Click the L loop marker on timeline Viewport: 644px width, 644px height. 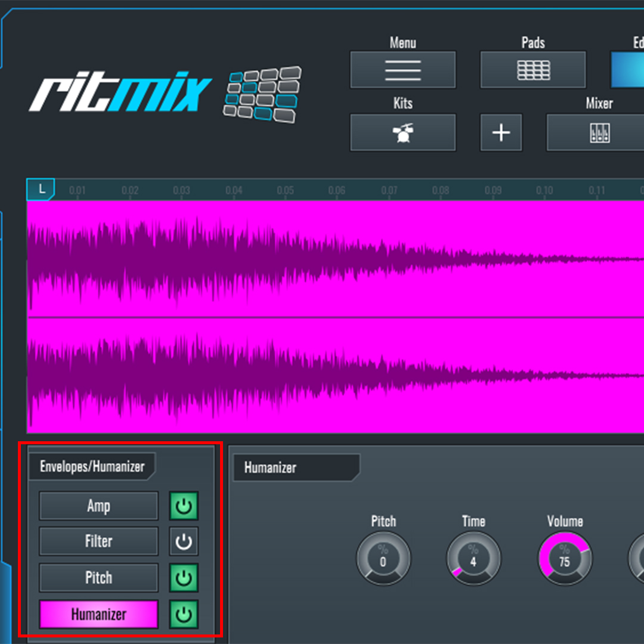tap(41, 190)
